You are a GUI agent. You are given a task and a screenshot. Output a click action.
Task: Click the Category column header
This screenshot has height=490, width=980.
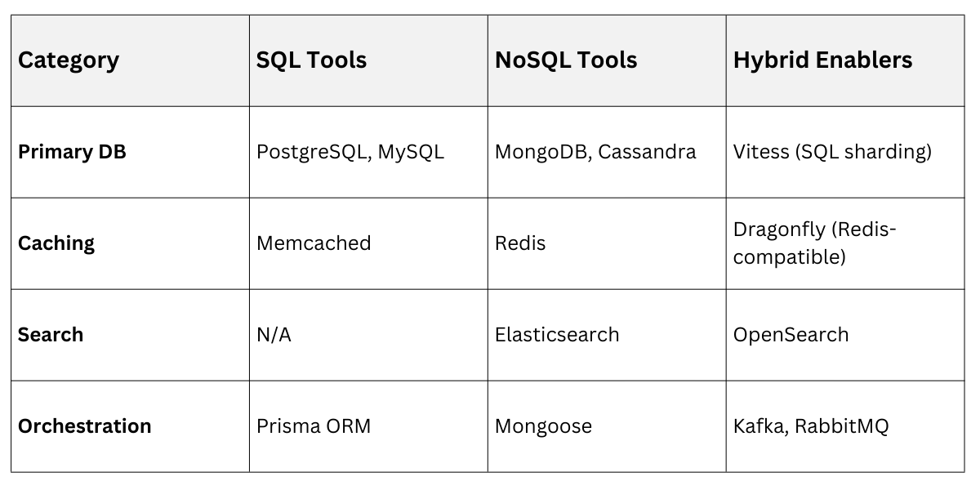click(x=69, y=60)
